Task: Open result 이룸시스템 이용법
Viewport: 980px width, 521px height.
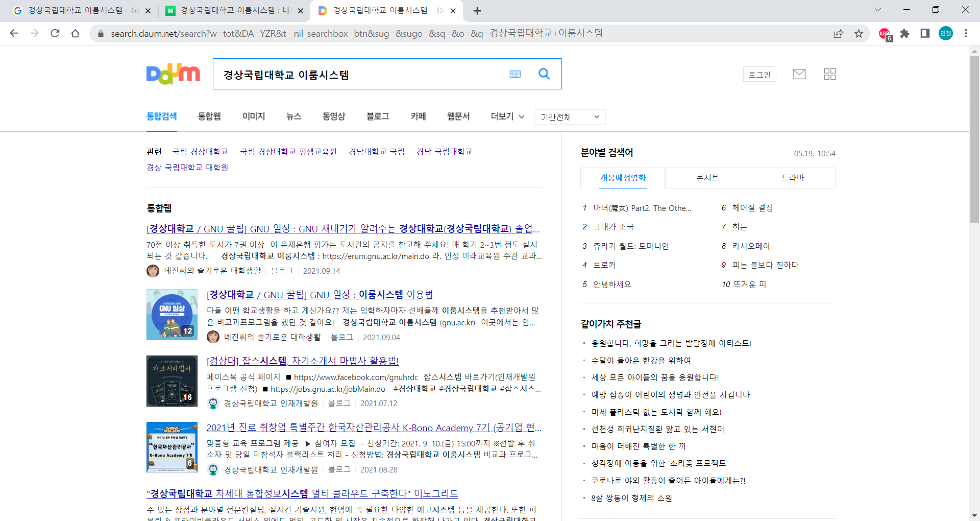Action: pyautogui.click(x=320, y=295)
